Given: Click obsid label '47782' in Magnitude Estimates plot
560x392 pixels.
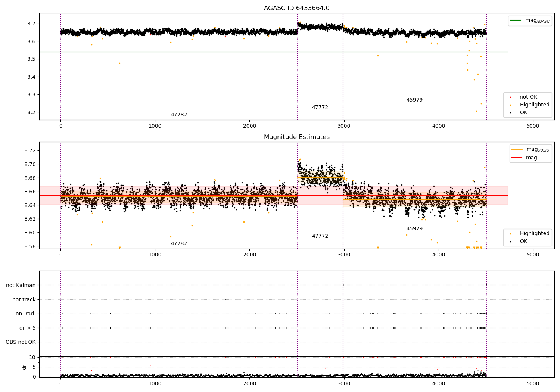Looking at the screenshot, I should [x=179, y=244].
